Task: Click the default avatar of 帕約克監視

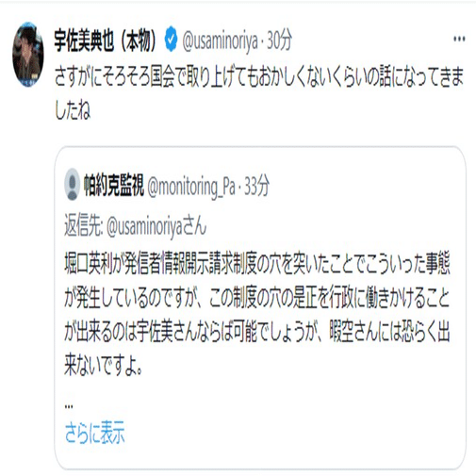Action: 72,185
